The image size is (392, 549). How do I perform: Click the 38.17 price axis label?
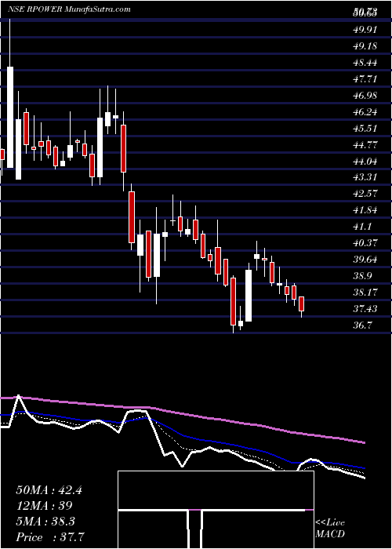[365, 293]
